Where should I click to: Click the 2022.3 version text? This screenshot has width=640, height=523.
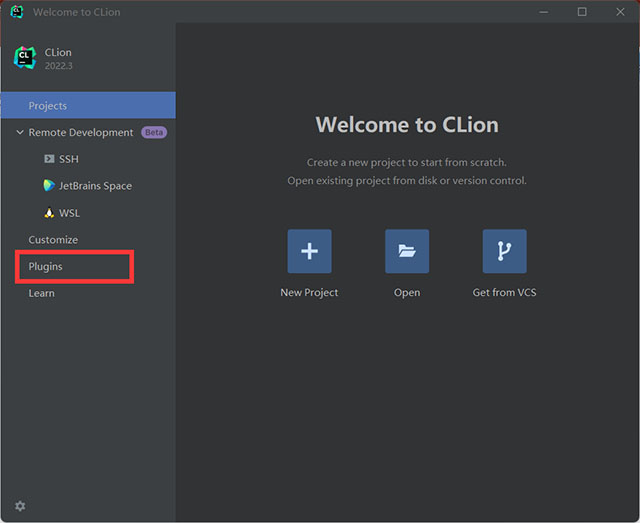58,66
